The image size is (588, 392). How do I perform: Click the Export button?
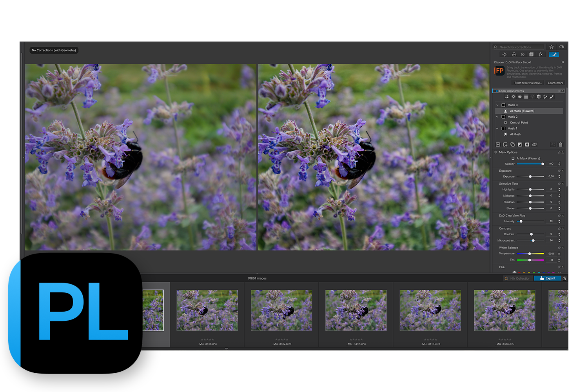pos(547,278)
